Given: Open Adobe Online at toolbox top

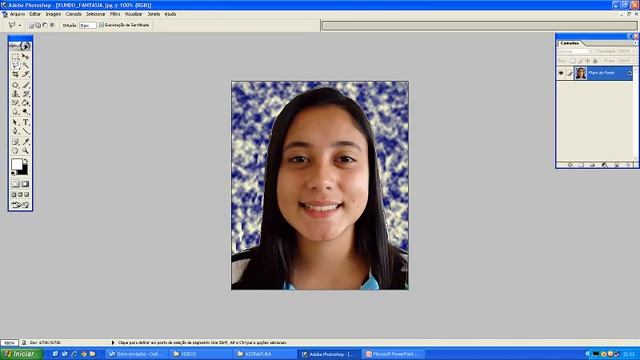Looking at the screenshot, I should pyautogui.click(x=20, y=46).
